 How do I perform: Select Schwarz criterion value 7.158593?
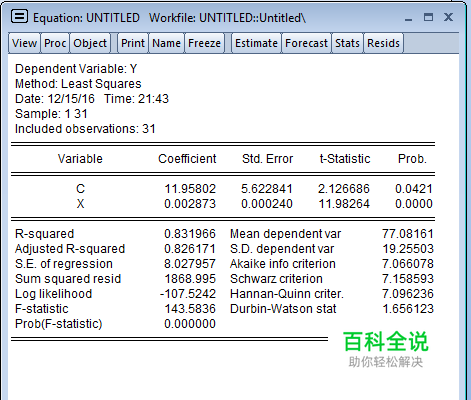click(408, 279)
